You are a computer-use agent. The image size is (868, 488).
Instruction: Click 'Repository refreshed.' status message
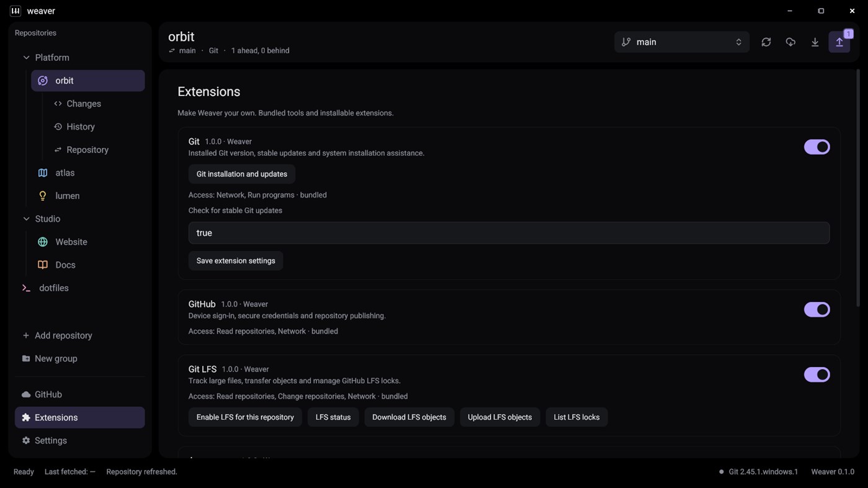click(x=141, y=472)
